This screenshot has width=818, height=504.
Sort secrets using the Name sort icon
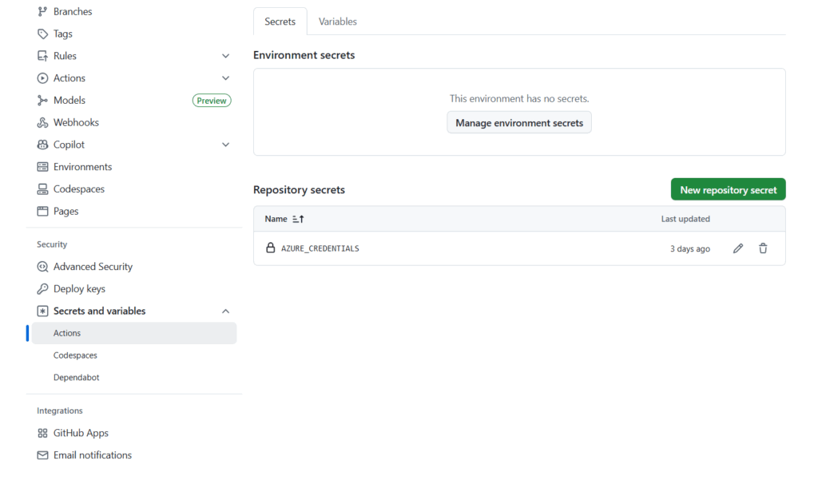click(298, 219)
